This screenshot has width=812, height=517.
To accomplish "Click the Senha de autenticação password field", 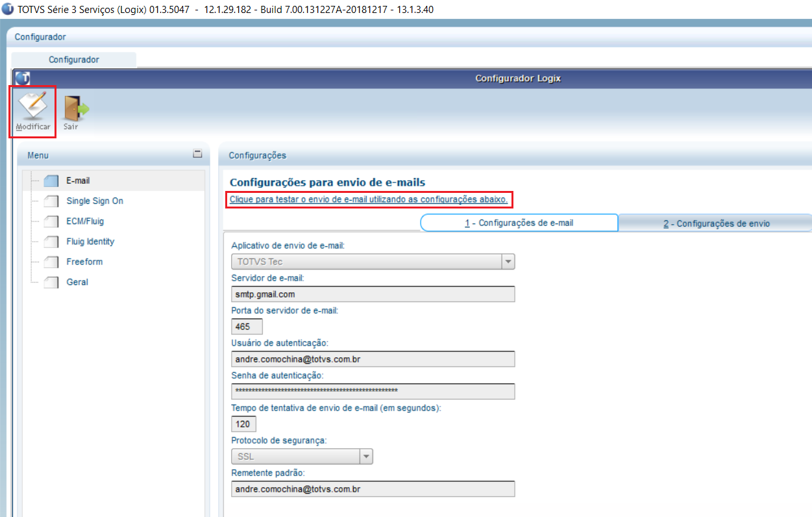I will [373, 391].
